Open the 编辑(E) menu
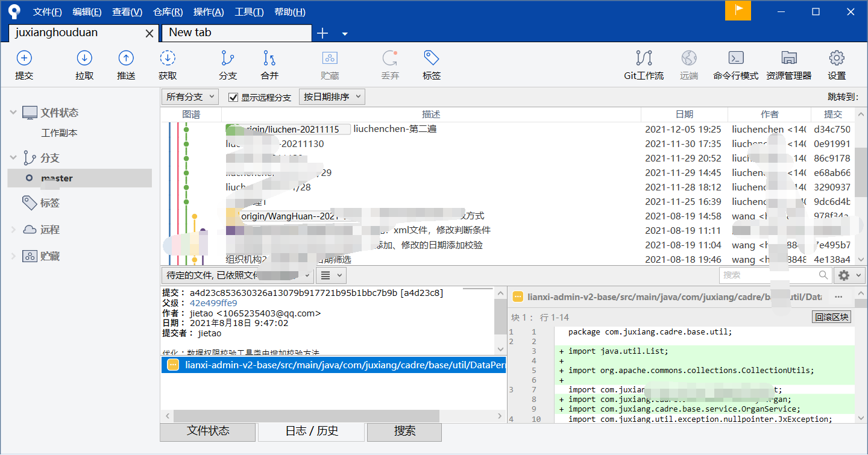The image size is (868, 455). (x=87, y=12)
